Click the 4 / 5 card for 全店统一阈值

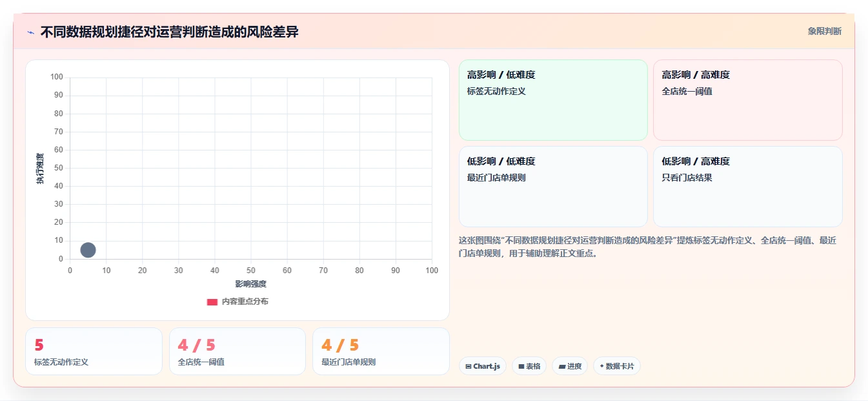[x=237, y=351]
